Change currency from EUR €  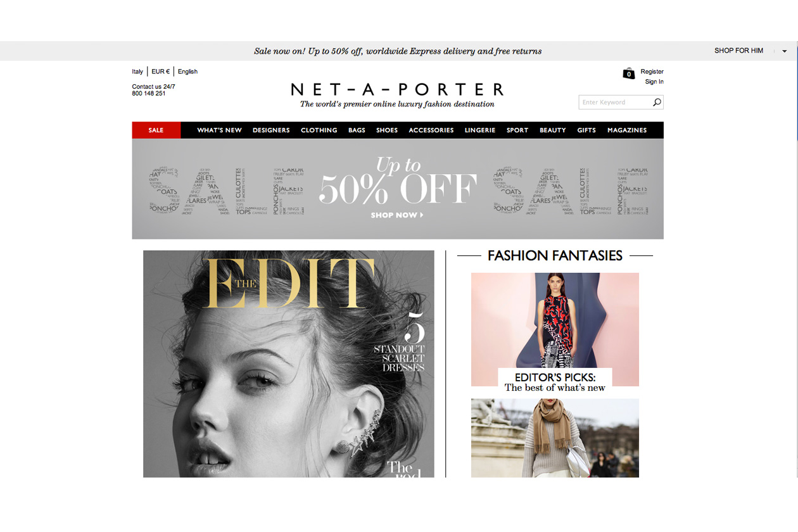pyautogui.click(x=160, y=72)
